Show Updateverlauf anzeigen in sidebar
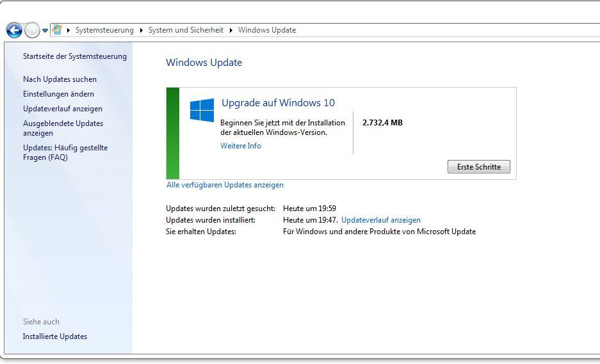 pos(63,109)
